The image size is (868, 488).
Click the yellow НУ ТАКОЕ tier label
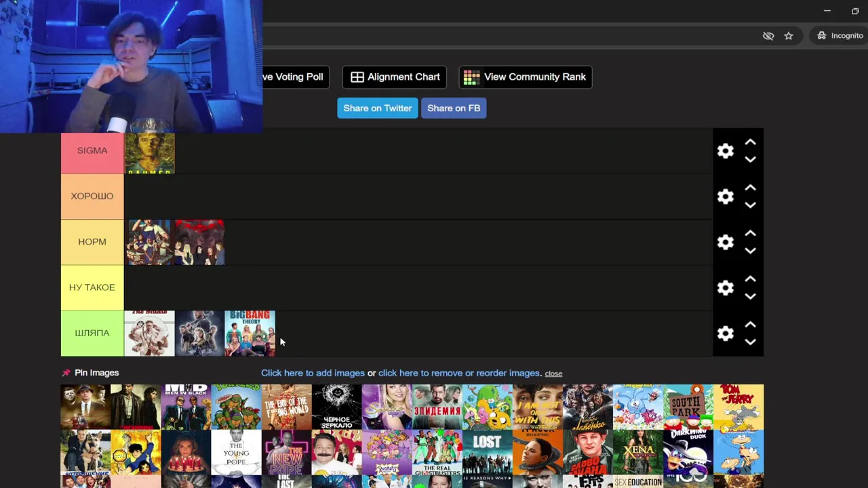coord(92,287)
